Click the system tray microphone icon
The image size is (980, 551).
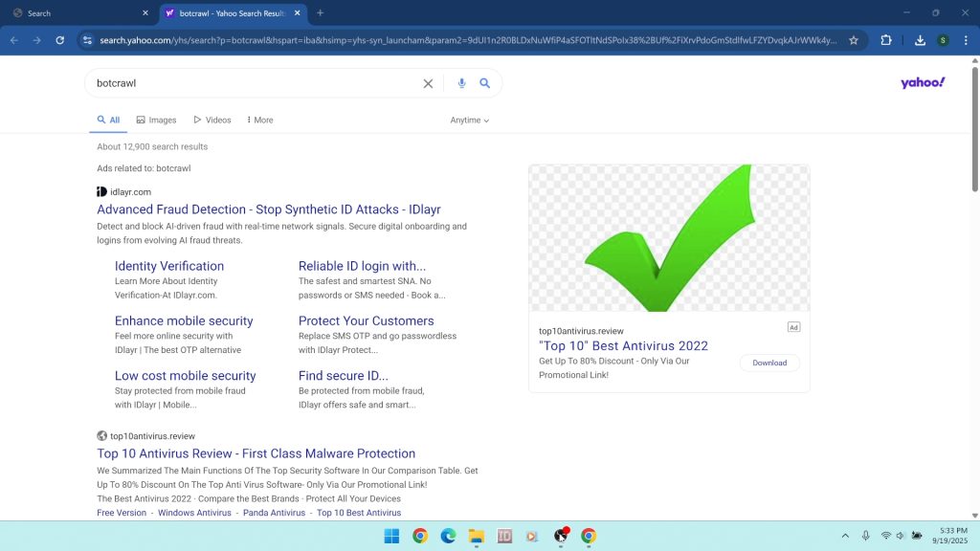(865, 536)
